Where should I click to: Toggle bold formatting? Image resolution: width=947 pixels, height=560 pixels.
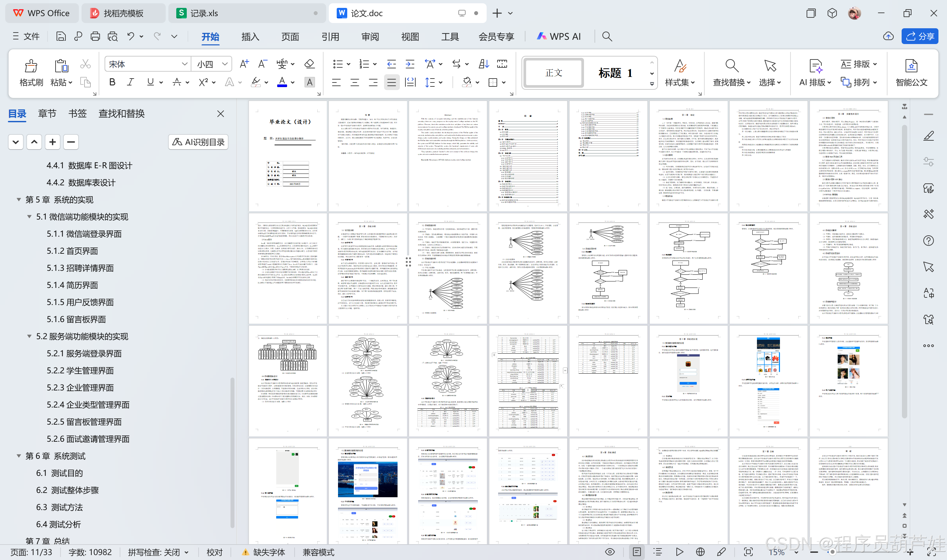pos(112,82)
